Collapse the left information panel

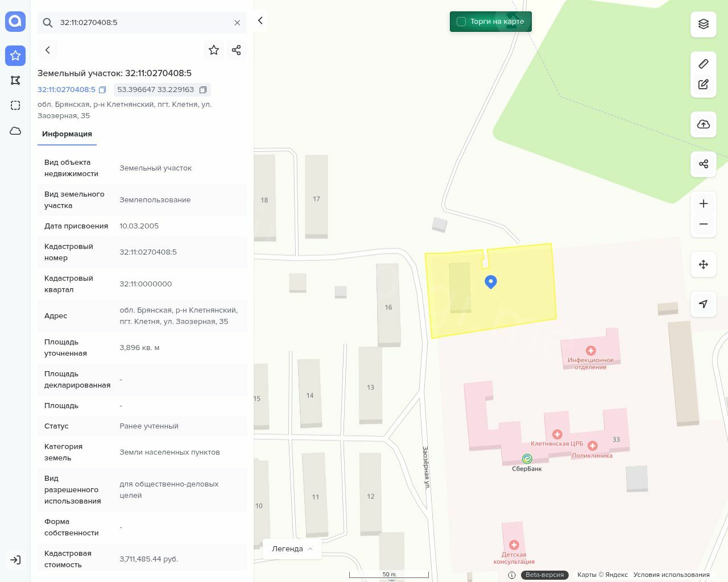click(260, 20)
